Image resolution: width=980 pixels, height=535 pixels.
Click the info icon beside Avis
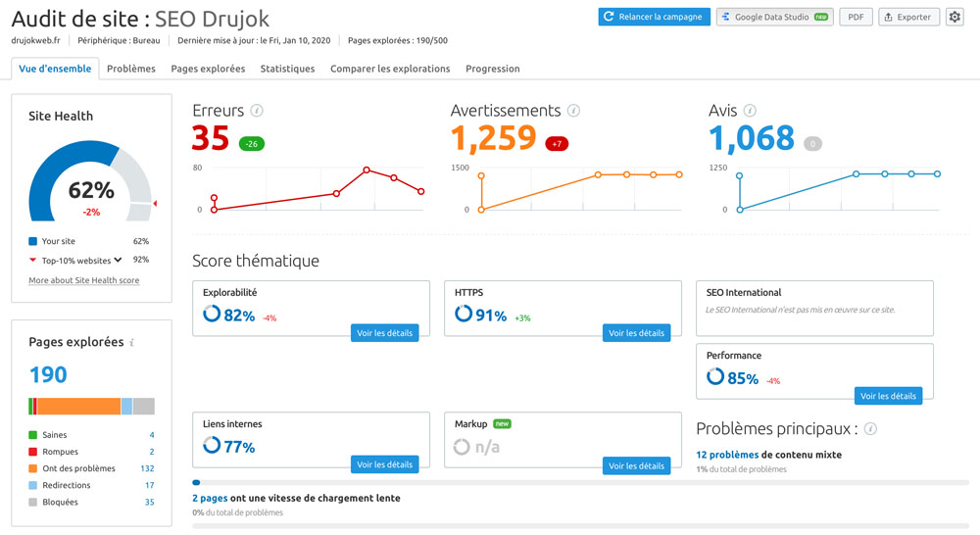point(750,111)
